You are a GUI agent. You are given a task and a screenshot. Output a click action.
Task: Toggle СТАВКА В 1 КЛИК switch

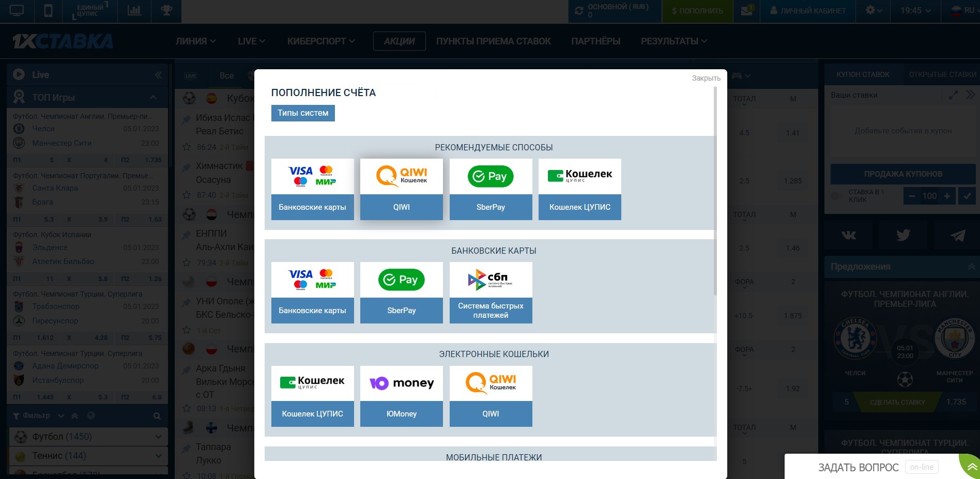coord(837,196)
